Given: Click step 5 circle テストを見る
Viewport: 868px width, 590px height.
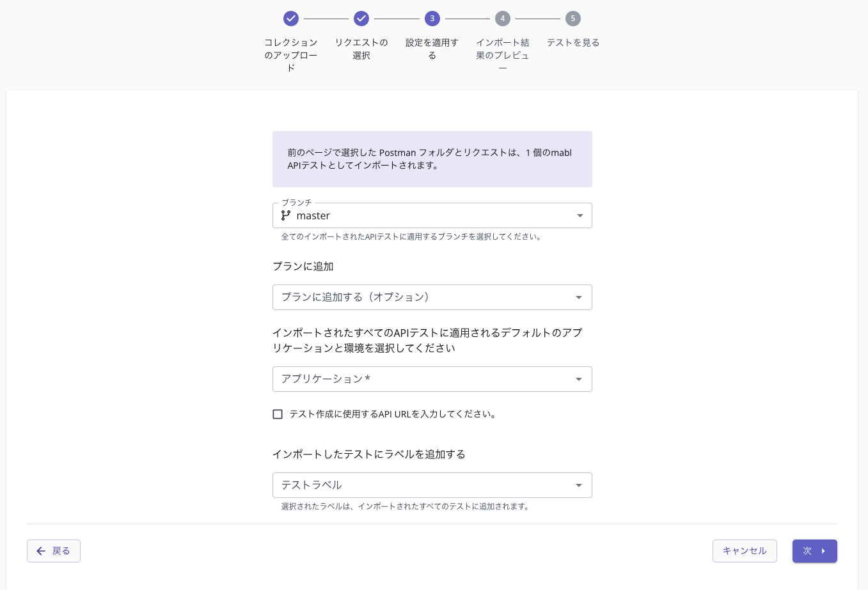Looking at the screenshot, I should pyautogui.click(x=573, y=19).
